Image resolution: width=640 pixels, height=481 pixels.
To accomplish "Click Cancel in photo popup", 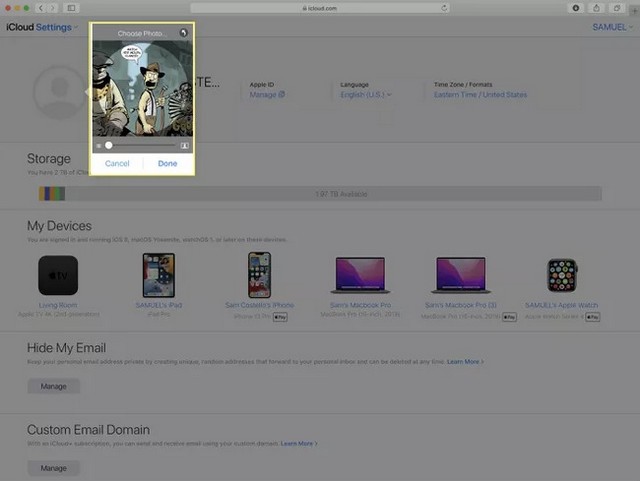I will coord(117,163).
